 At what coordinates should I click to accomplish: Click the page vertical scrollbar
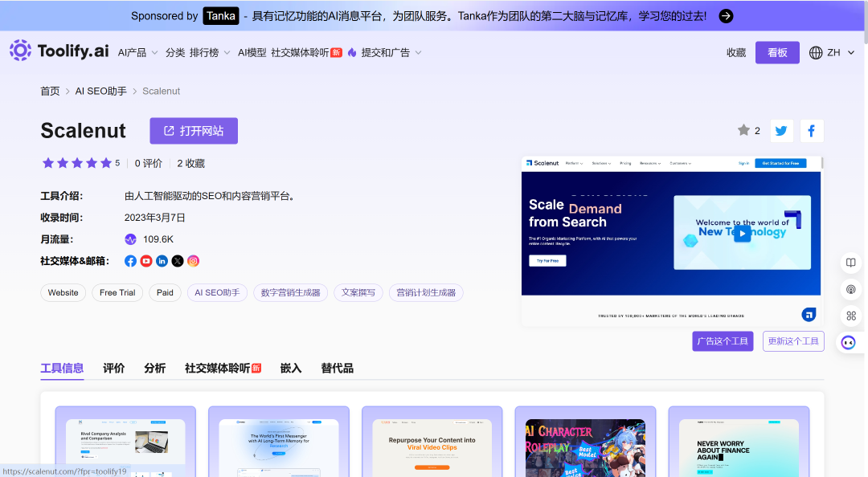tap(866, 22)
